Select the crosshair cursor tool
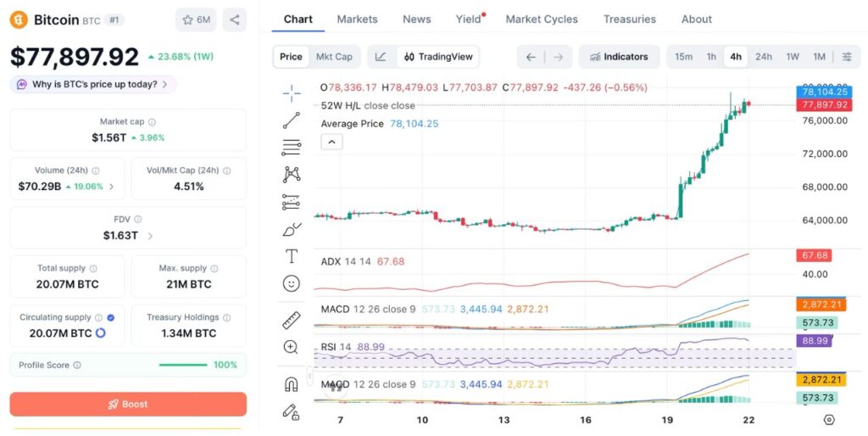868x436 pixels. point(292,93)
